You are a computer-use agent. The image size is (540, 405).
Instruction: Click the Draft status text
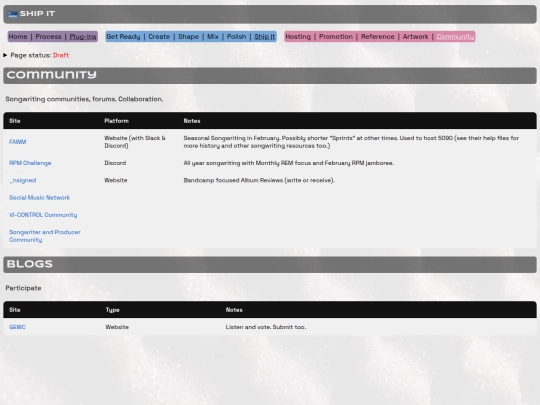coord(61,55)
